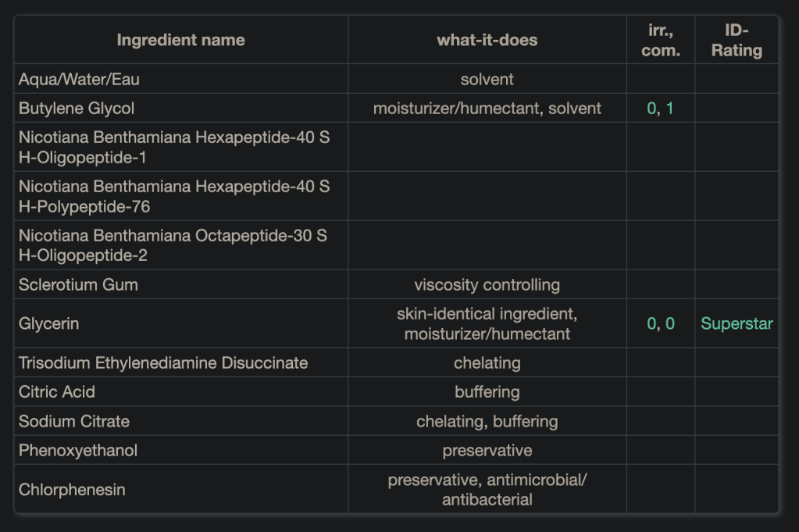Click the skin-identical ingredient function link

[487, 314]
